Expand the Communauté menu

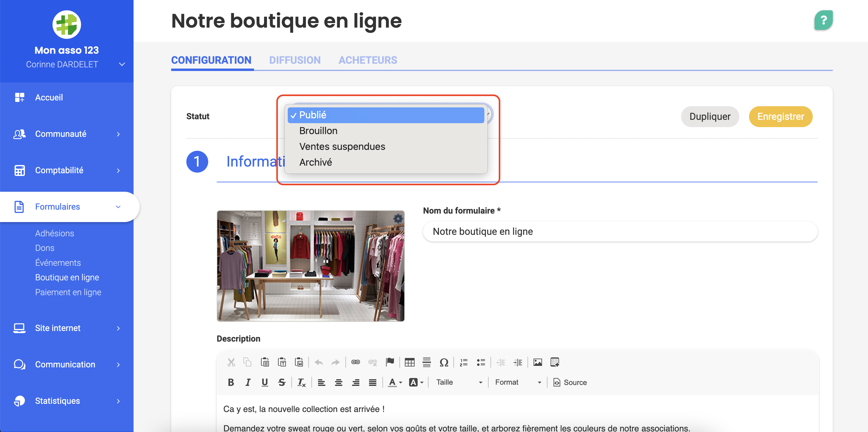(x=67, y=134)
